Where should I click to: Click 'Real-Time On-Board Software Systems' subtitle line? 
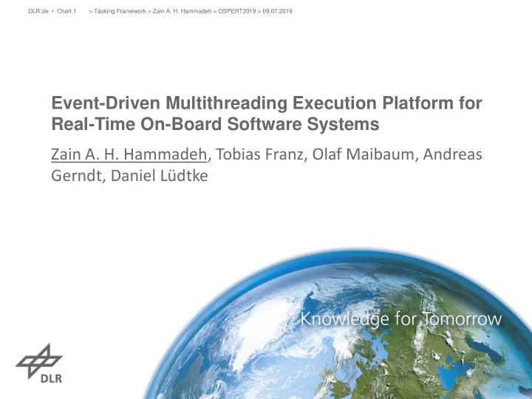coord(216,124)
